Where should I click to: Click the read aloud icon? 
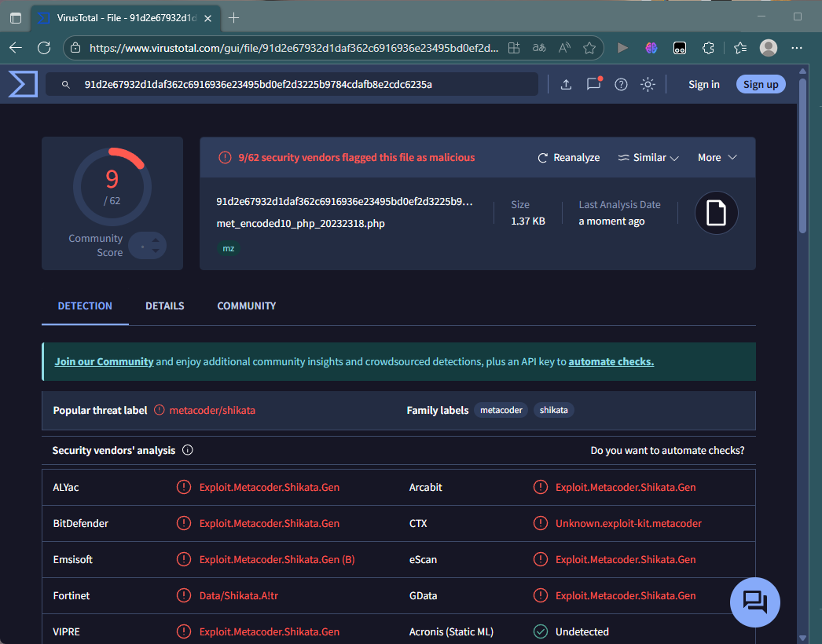pyautogui.click(x=564, y=48)
